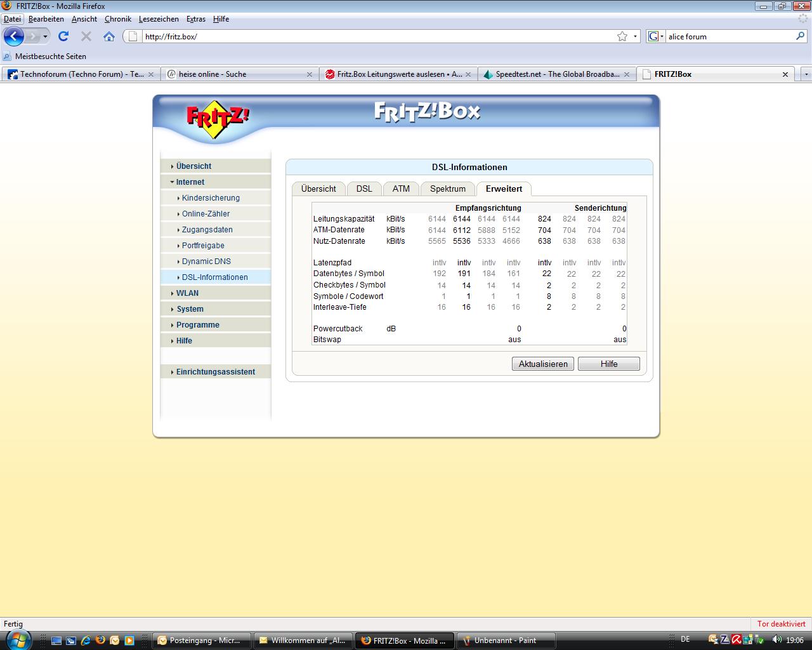Open the search engine selector dropdown
Viewport: 812px width, 650px height.
[656, 36]
